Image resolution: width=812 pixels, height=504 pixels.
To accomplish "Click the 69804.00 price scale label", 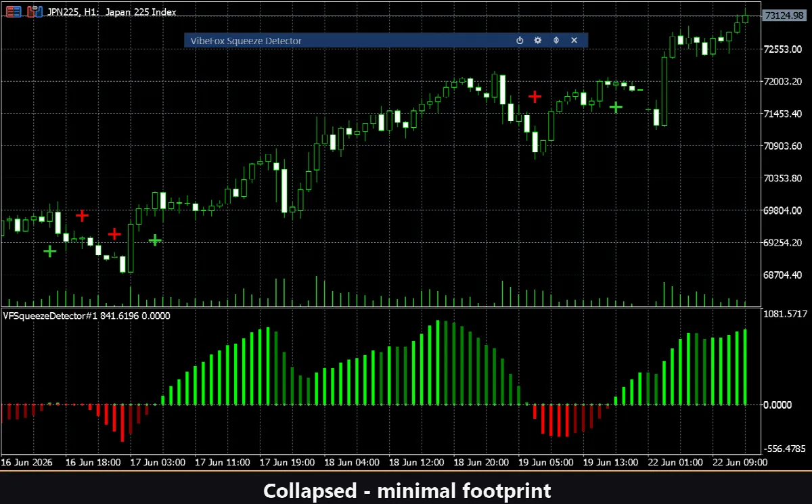I will [x=784, y=210].
